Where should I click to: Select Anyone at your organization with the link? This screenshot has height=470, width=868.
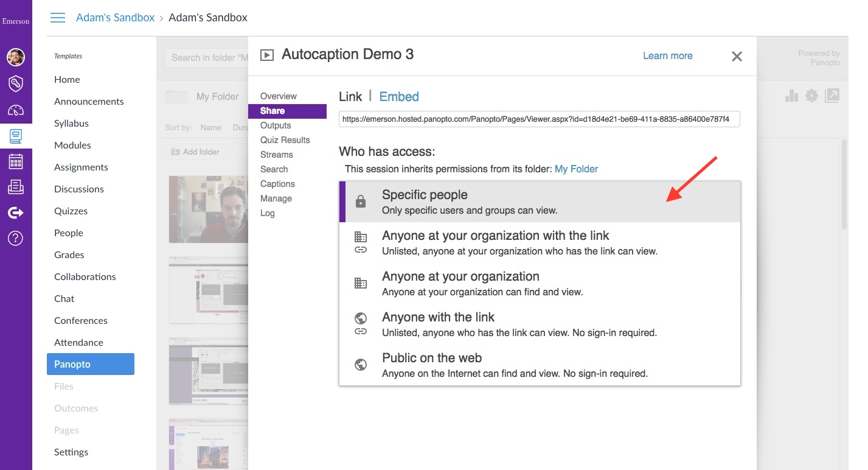(x=540, y=242)
